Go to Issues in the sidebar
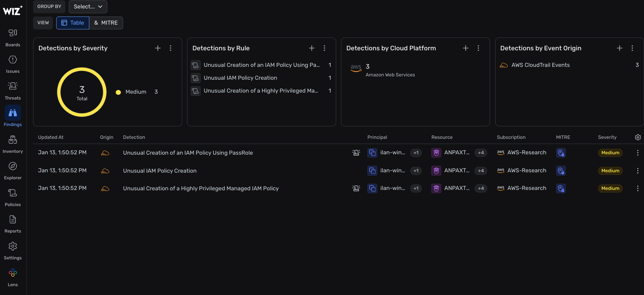The image size is (644, 295). (13, 64)
